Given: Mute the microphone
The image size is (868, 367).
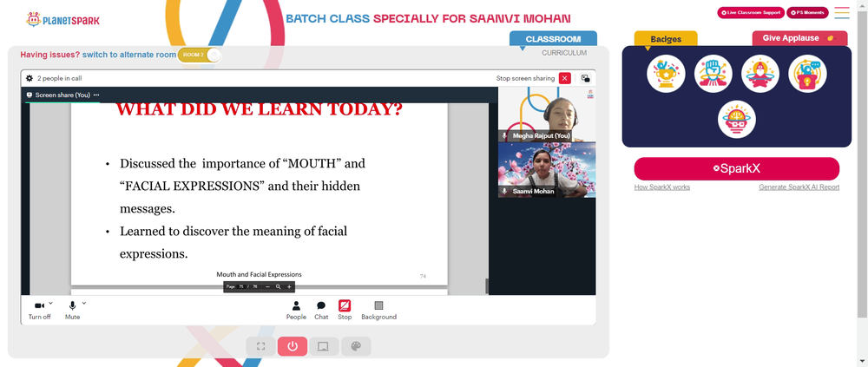Looking at the screenshot, I should click(x=73, y=310).
